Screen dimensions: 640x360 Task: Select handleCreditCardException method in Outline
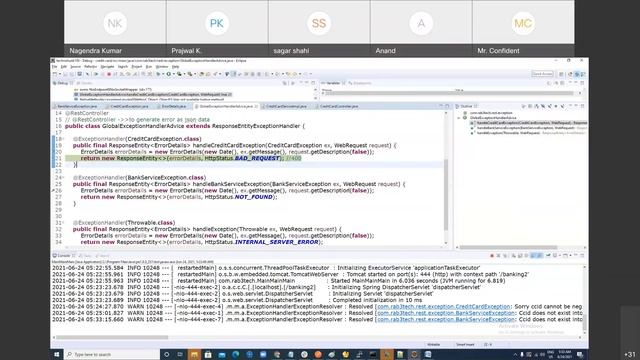pyautogui.click(x=529, y=123)
